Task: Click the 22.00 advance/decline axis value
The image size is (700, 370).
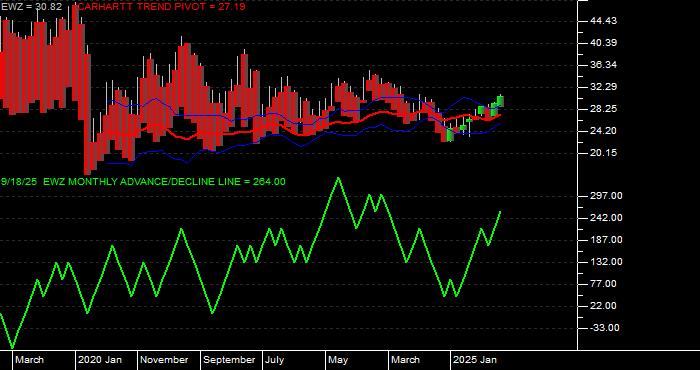Action: pyautogui.click(x=603, y=306)
